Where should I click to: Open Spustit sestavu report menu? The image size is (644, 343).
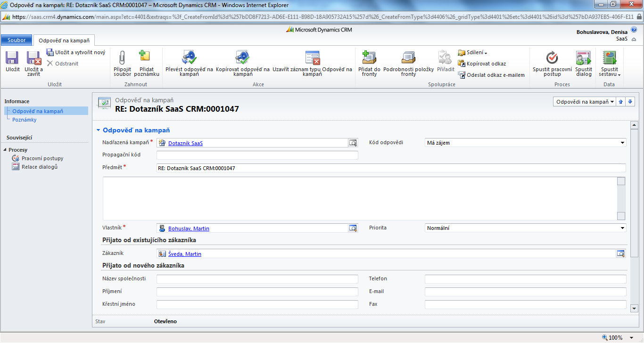pyautogui.click(x=610, y=64)
